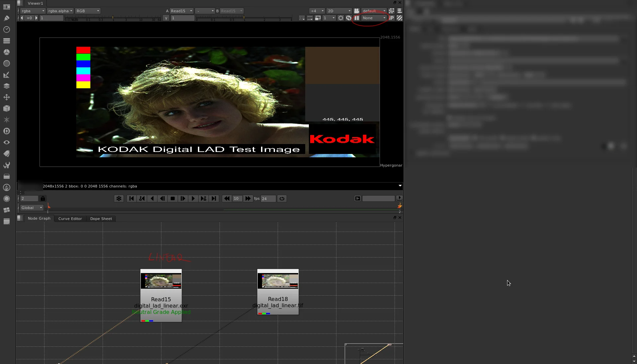Click the force refresh viewer icon
The width and height of the screenshot is (637, 364).
(x=349, y=18)
